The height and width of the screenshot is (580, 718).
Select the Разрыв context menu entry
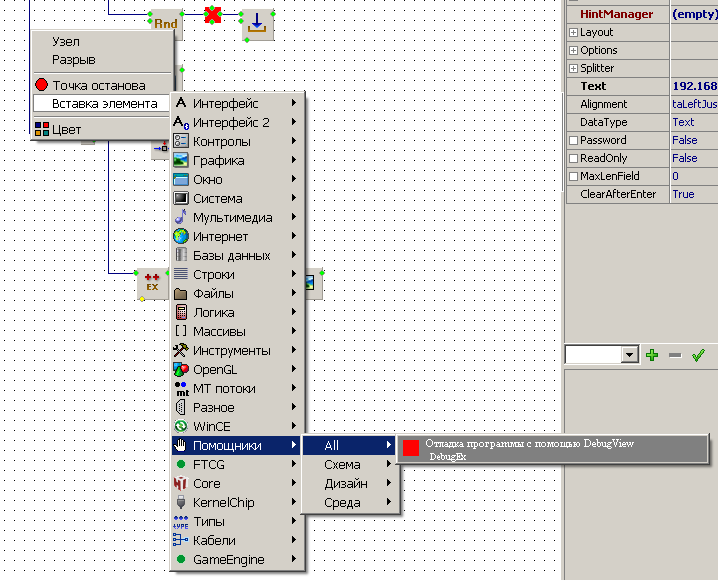coord(74,60)
